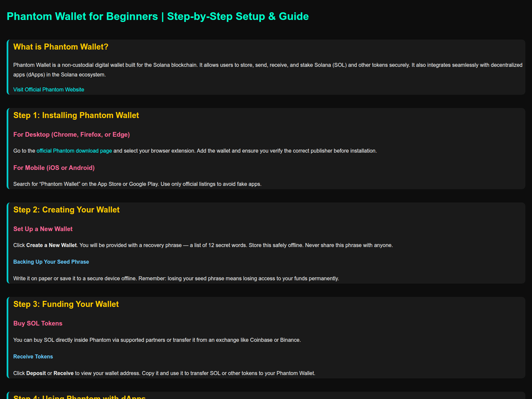
Task: Click the paragraph starting 'Write it on paper'
Action: [176, 278]
